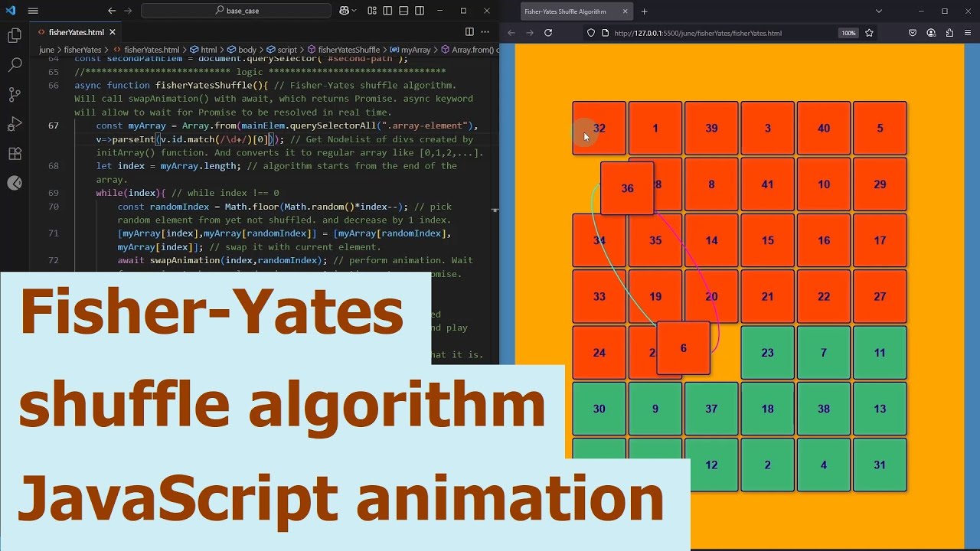Click the base_case command center search box

pos(236,11)
